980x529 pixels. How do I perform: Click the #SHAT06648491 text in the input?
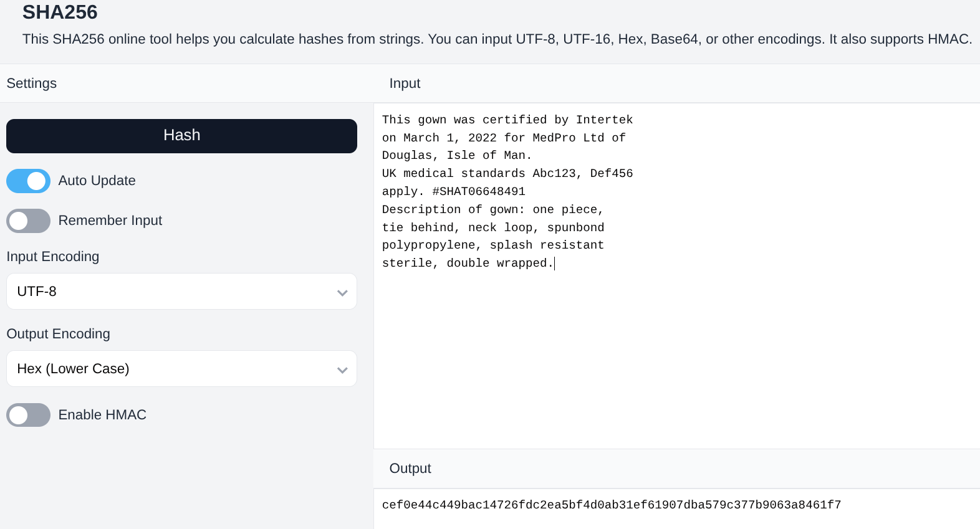click(x=478, y=191)
